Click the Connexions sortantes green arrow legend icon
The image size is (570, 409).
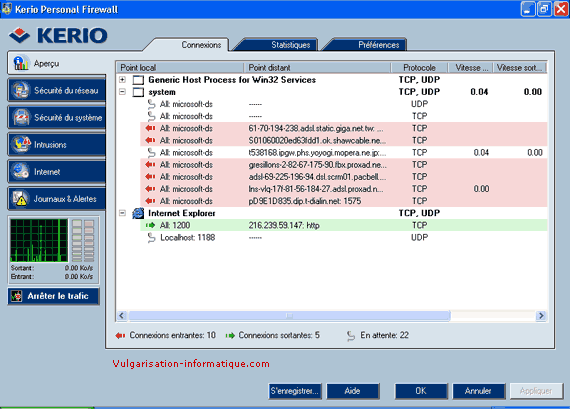230,335
